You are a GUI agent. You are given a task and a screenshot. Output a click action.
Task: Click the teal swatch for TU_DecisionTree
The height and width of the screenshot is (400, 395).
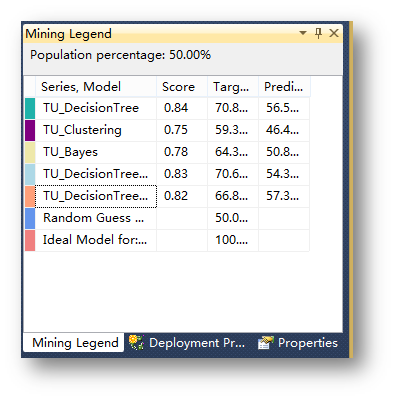[x=30, y=108]
